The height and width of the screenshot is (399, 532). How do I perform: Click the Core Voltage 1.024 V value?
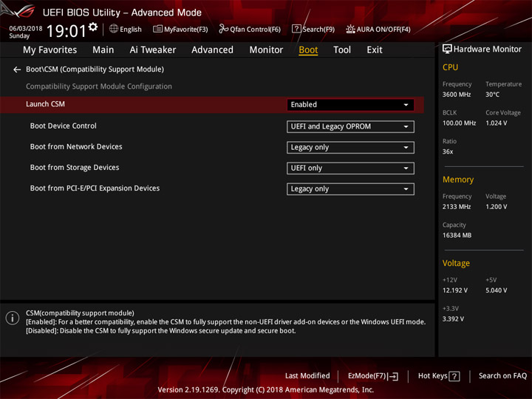497,123
